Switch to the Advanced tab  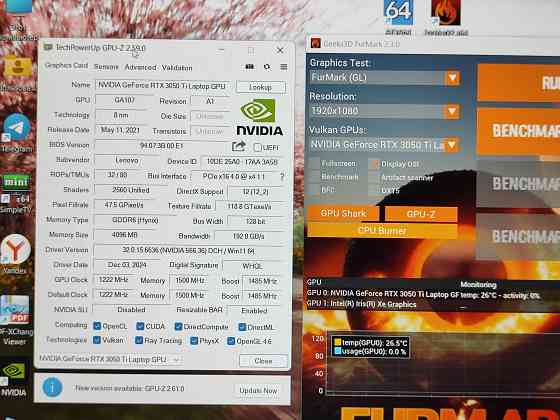point(140,67)
